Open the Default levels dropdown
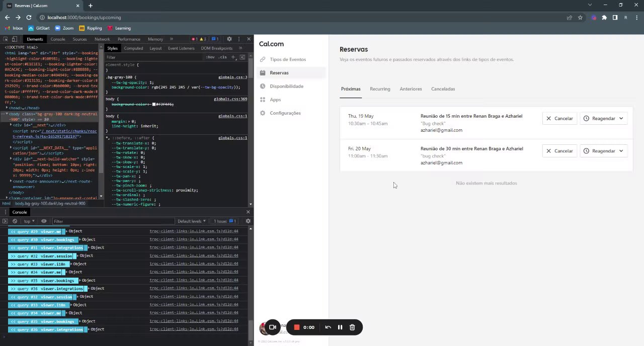This screenshot has height=346, width=644. tap(192, 221)
